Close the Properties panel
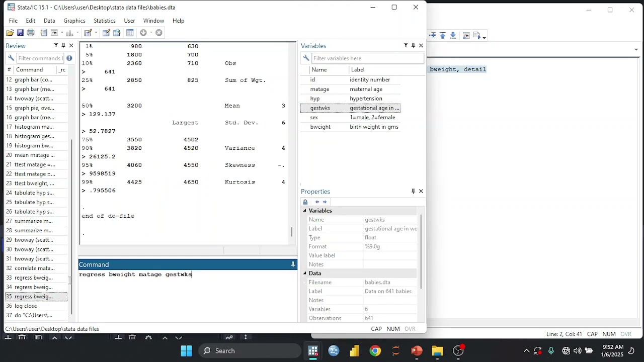Viewport: 644px width, 362px height. 421,192
